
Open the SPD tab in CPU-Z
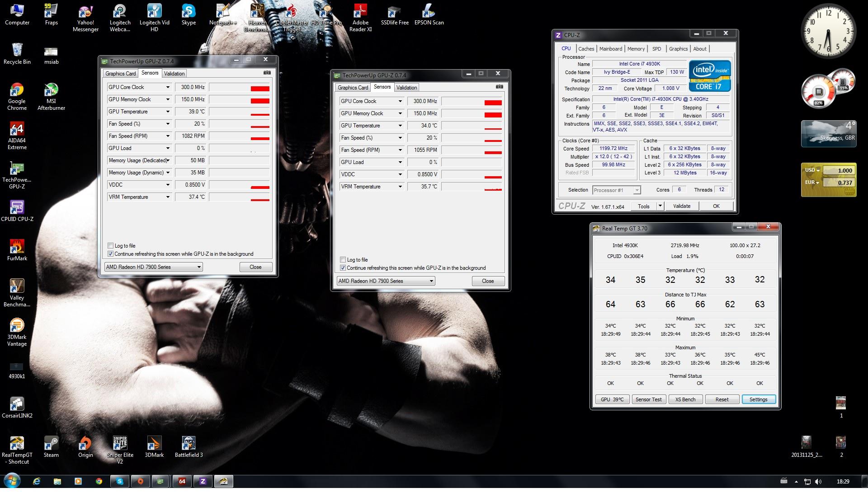click(657, 49)
